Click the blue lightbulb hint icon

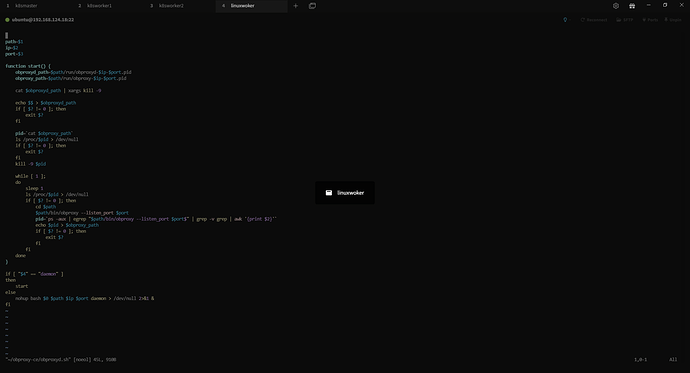pyautogui.click(x=565, y=20)
